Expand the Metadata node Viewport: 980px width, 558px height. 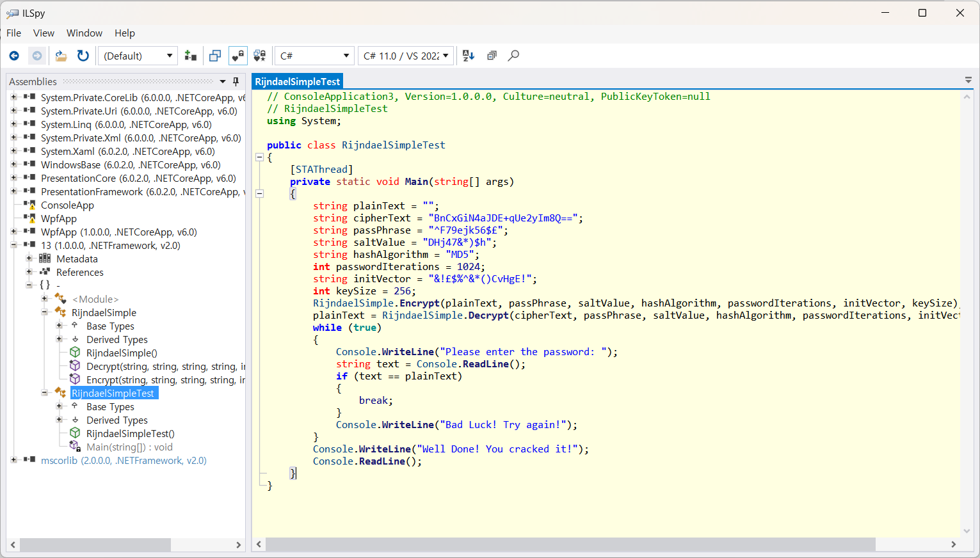[x=29, y=259]
